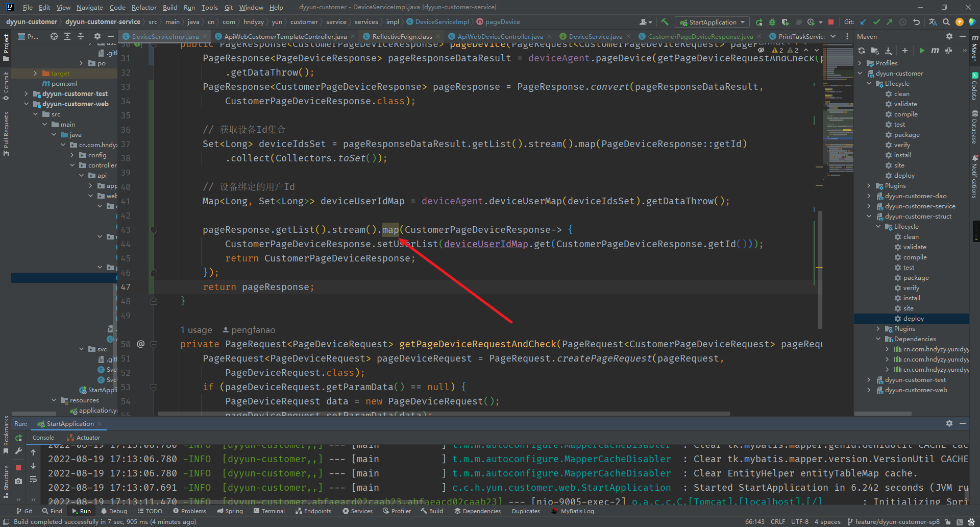Toggle reader mode eye icon in the editor
Image resolution: width=980 pixels, height=527 pixels.
[761, 50]
